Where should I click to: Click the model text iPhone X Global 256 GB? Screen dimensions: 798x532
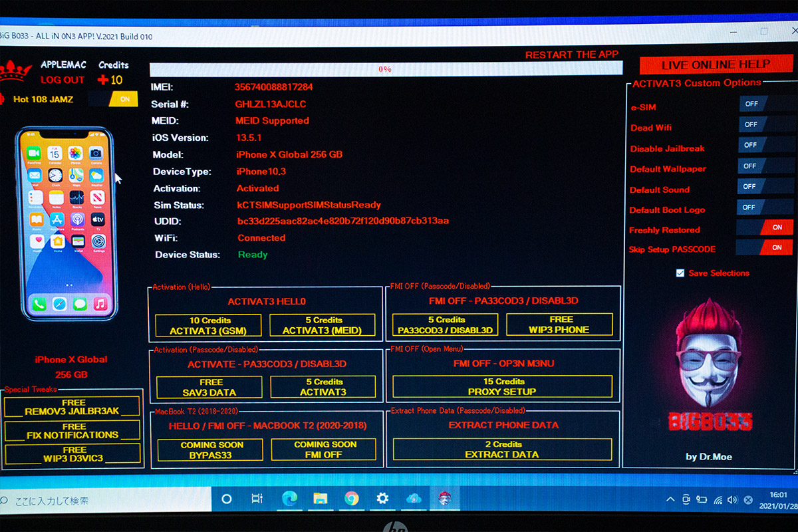pos(289,154)
